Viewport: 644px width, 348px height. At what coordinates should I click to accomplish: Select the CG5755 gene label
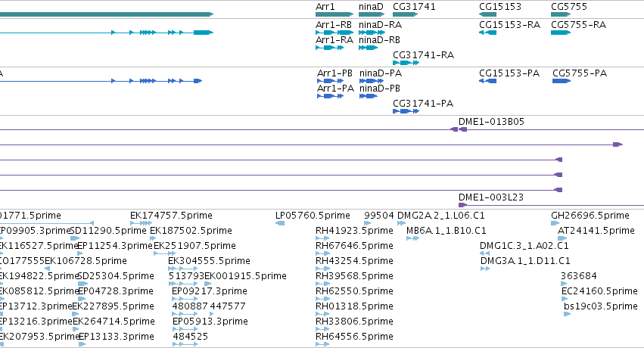pos(569,7)
